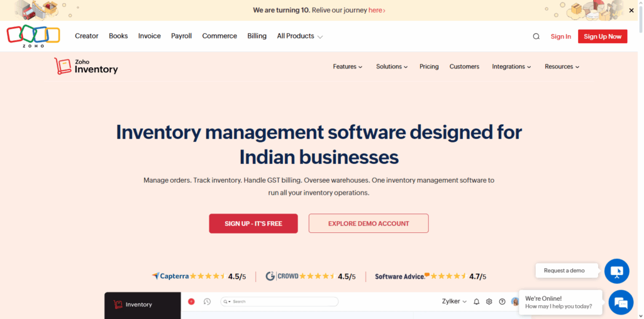Click the Request a demo presentation icon
The image size is (644, 319).
(x=616, y=271)
